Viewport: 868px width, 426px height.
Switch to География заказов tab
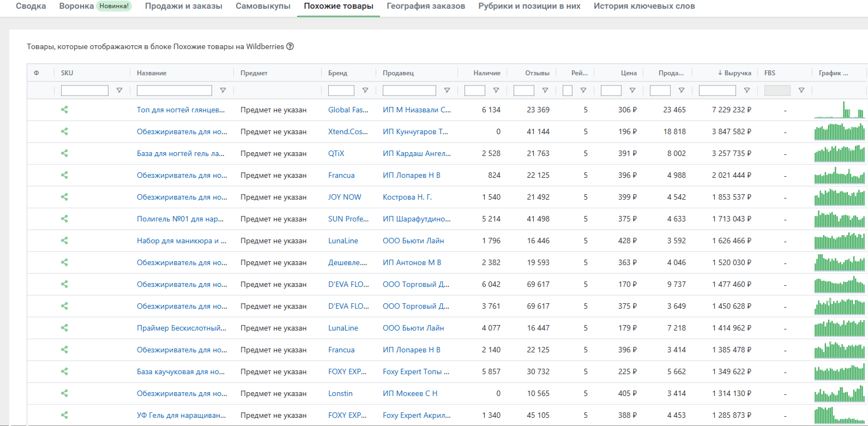[x=426, y=6]
